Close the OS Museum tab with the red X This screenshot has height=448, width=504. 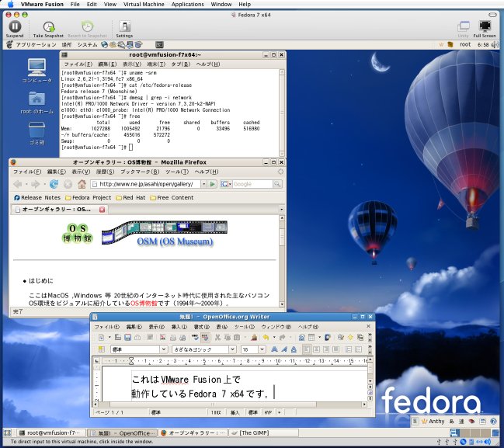click(103, 210)
